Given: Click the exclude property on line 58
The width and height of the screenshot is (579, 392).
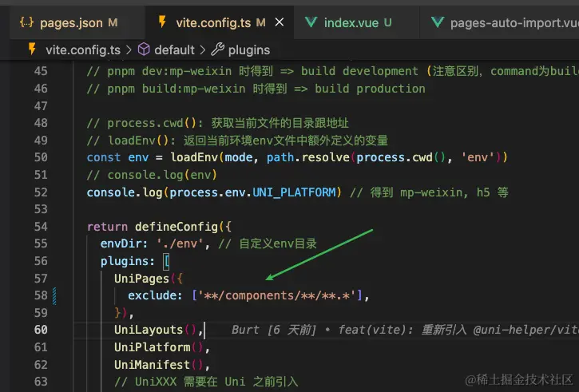Looking at the screenshot, I should coord(152,295).
